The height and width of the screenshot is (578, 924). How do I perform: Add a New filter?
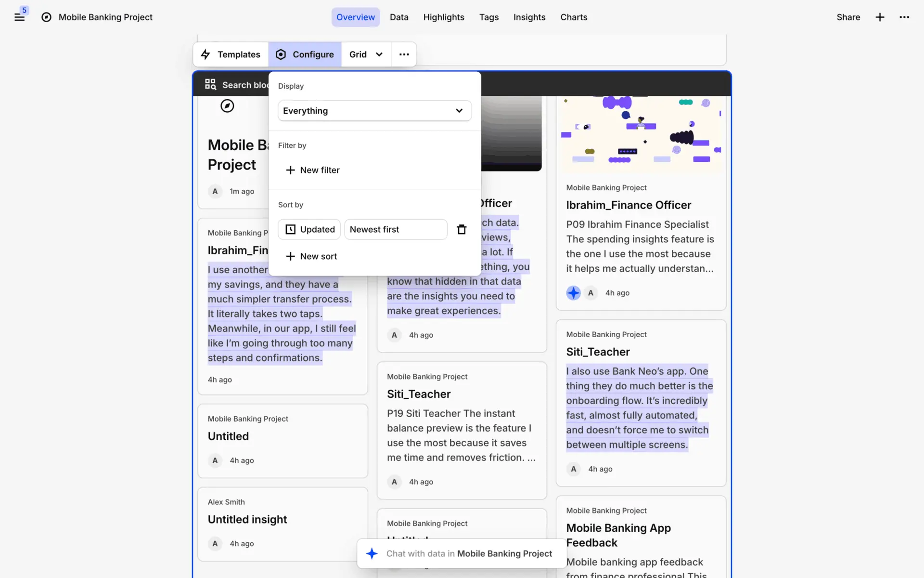tap(313, 170)
